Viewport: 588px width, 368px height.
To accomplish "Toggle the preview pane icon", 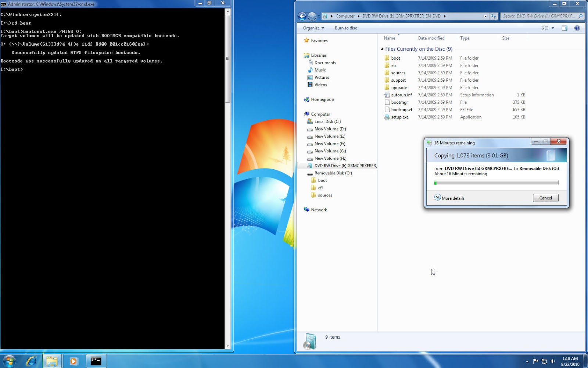I will click(564, 28).
